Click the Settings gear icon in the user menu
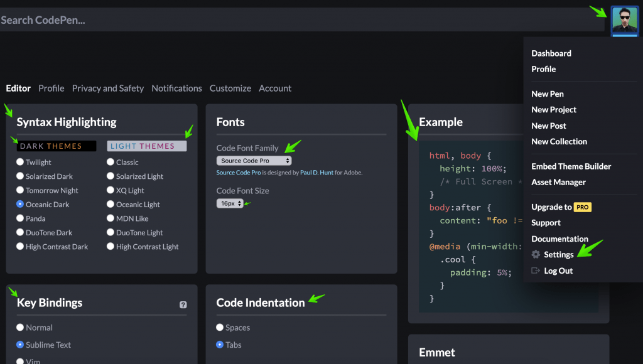This screenshot has width=643, height=364. (x=536, y=254)
